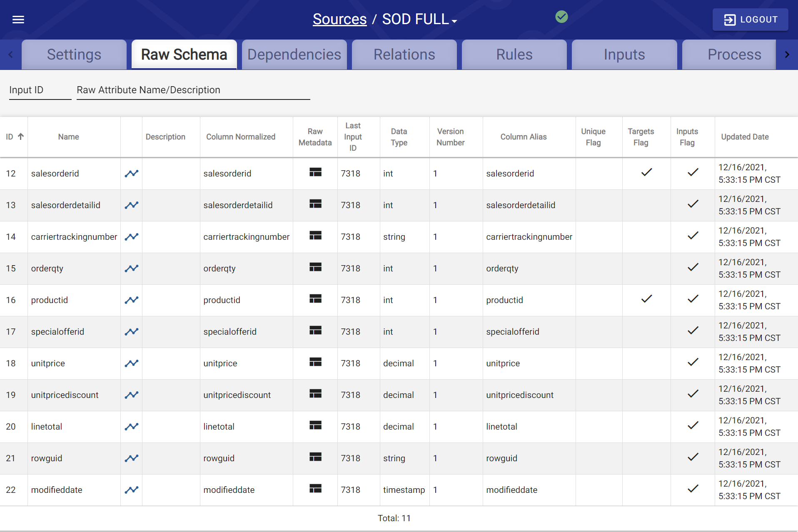
Task: Click the chart icon on unitprice row
Action: pos(131,363)
